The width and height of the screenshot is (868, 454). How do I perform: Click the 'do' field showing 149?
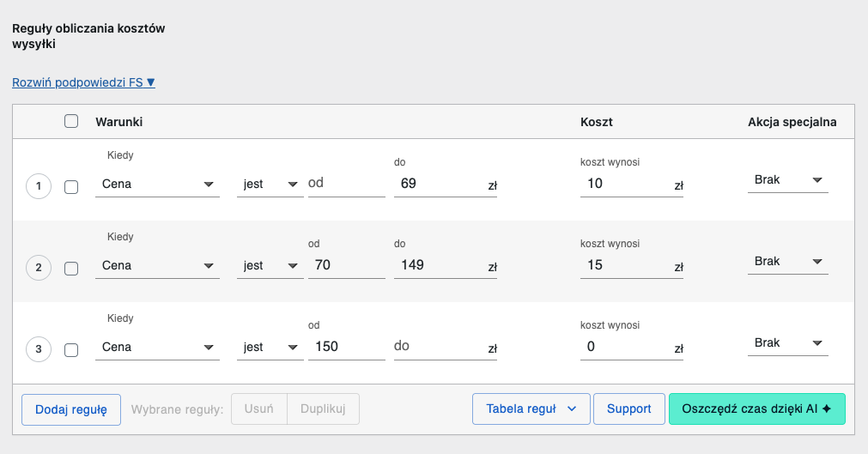point(438,266)
